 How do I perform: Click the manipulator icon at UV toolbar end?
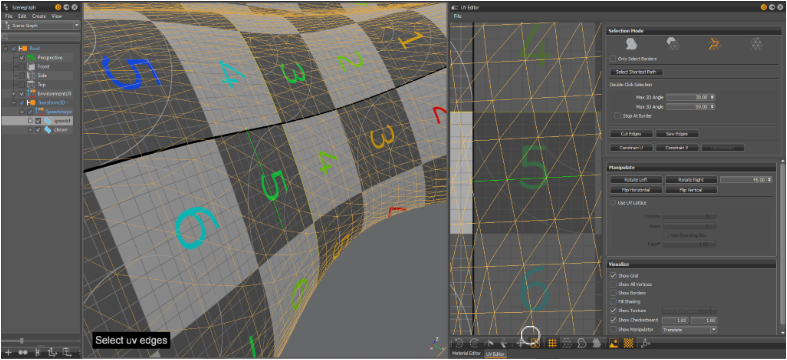645,343
